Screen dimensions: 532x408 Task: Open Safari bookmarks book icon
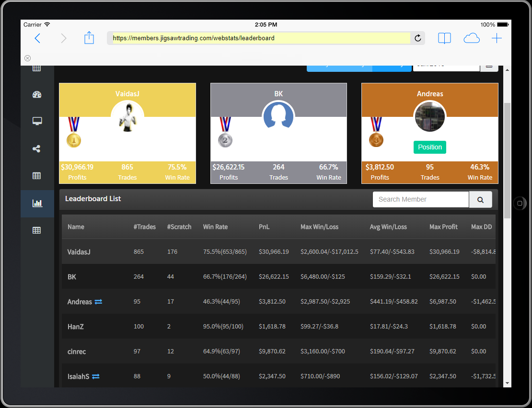(x=444, y=38)
